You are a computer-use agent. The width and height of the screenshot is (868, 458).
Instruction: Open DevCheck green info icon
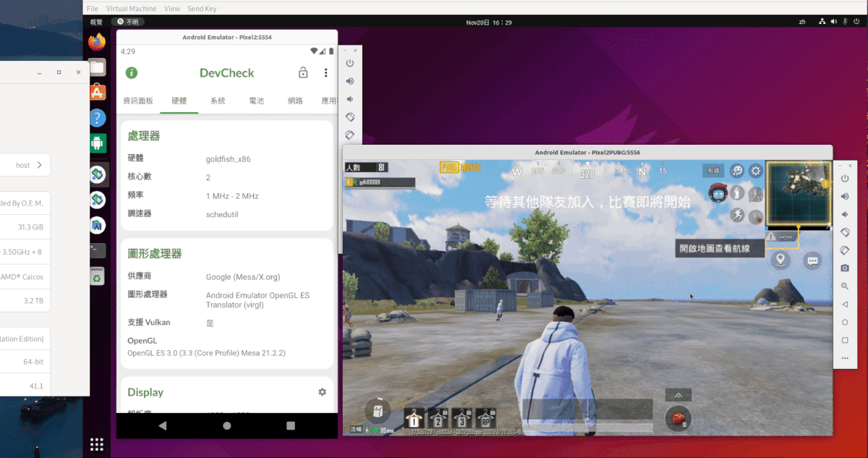(132, 73)
